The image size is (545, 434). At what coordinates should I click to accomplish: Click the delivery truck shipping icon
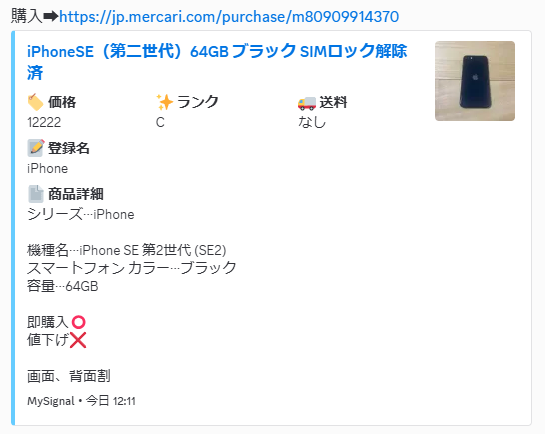pyautogui.click(x=307, y=103)
